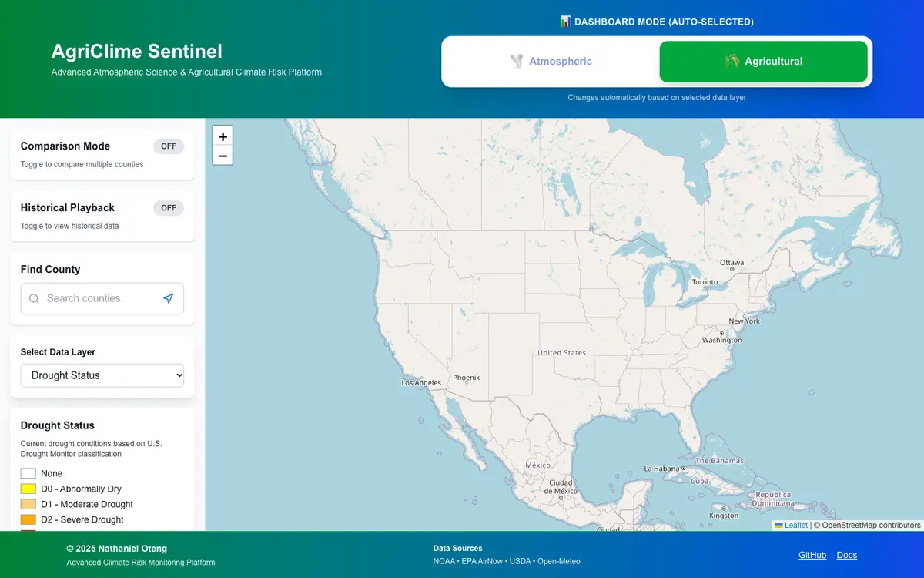Screen dimensions: 924x578
Task: Click The Bahamas label on map
Action: coord(720,461)
